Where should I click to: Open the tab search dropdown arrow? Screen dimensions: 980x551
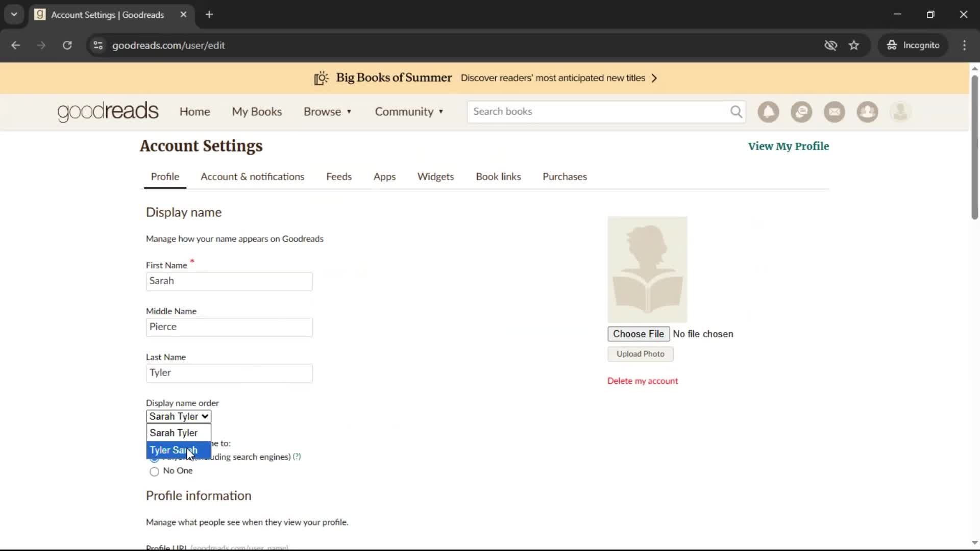click(x=14, y=15)
